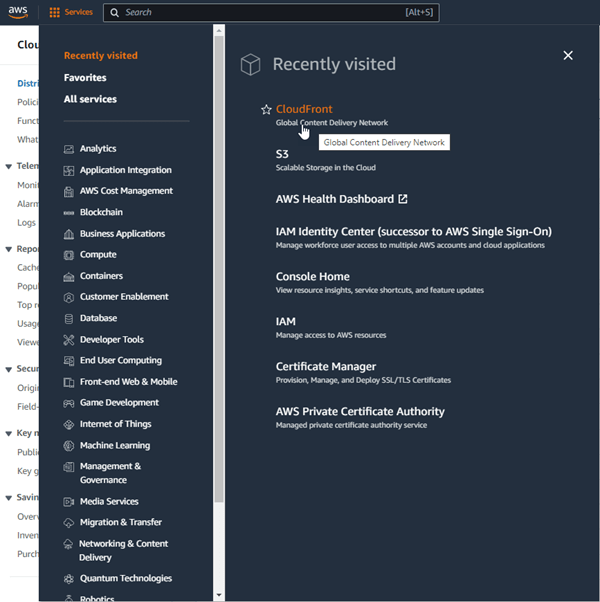Screen dimensions: 600x602
Task: Click the Blockchain category icon
Action: (69, 213)
